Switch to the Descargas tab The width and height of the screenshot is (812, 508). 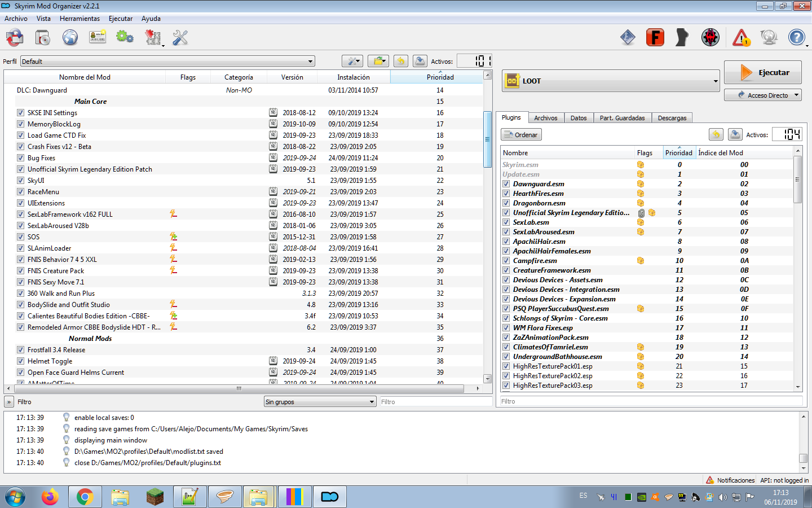pos(672,118)
